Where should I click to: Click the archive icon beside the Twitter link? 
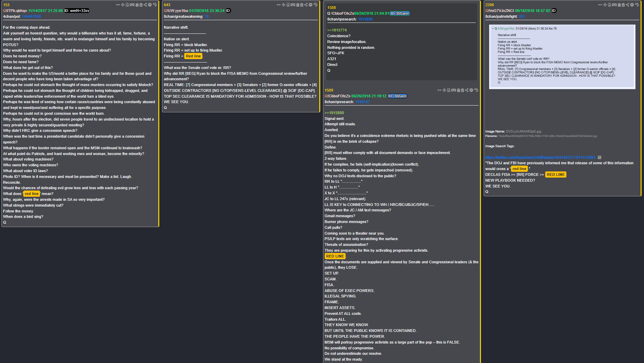599,157
